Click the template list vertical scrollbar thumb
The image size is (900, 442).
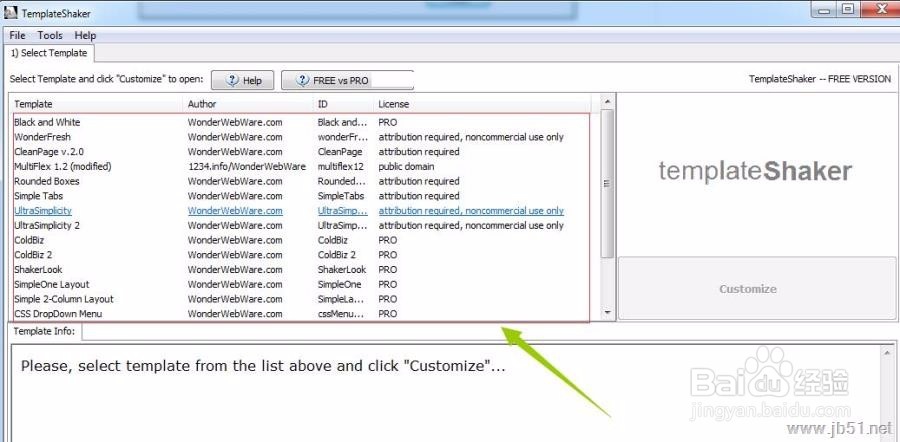(608, 183)
